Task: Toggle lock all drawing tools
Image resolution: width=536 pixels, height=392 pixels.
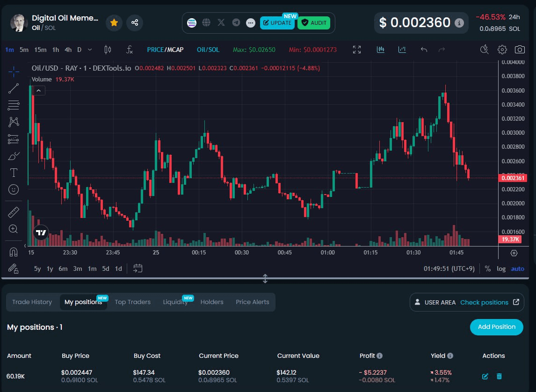Action: coord(14,269)
